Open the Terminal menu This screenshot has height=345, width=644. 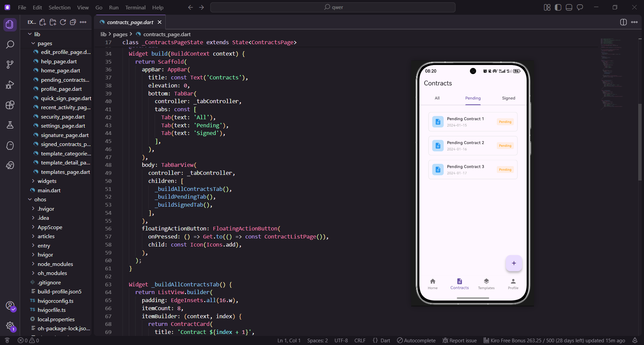click(135, 7)
